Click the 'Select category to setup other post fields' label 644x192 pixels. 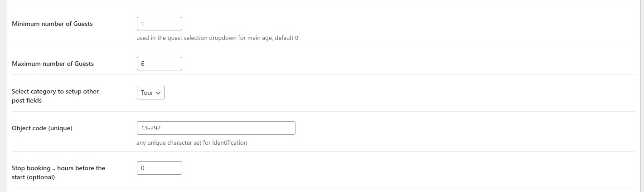click(55, 96)
